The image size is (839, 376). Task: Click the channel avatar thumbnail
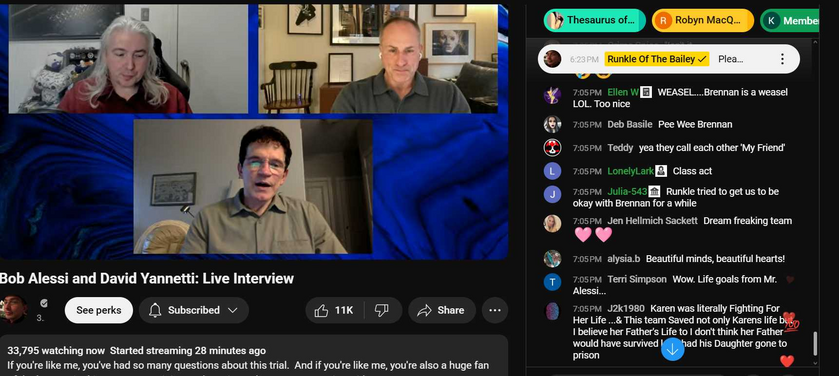pos(13,309)
